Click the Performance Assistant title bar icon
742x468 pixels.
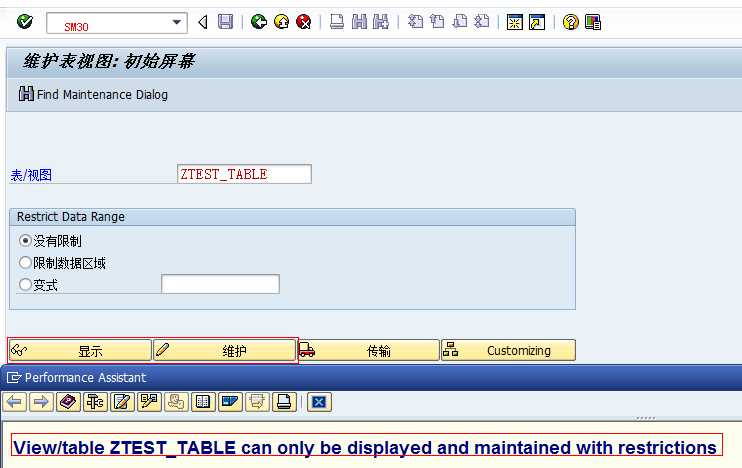[14, 378]
